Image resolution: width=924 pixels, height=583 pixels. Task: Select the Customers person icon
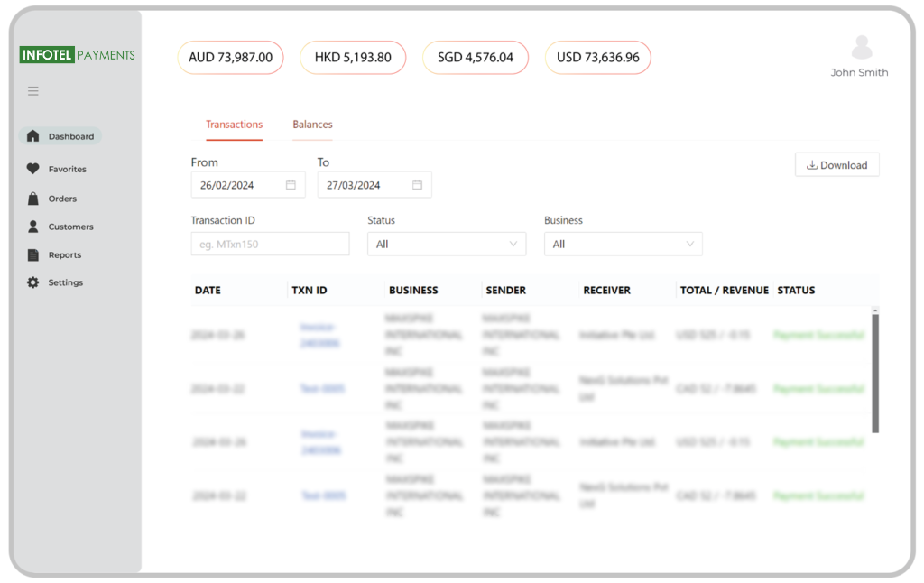pyautogui.click(x=33, y=227)
